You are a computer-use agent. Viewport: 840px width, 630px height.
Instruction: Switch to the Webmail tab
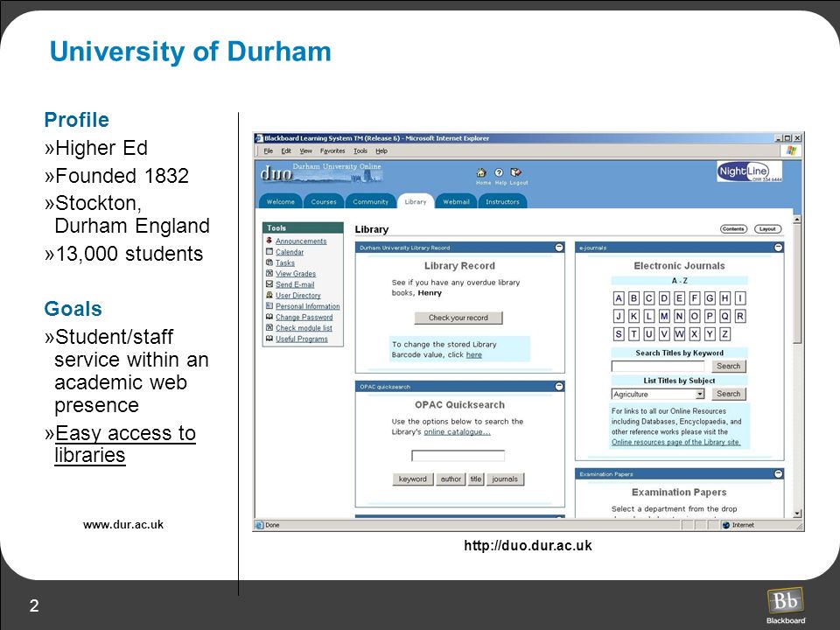coord(456,201)
